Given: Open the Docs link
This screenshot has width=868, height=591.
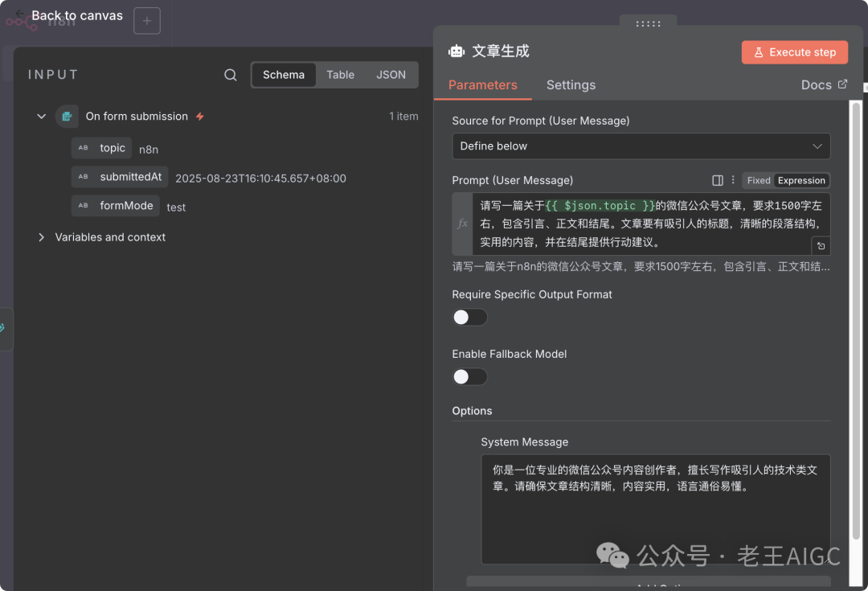Looking at the screenshot, I should (x=823, y=84).
